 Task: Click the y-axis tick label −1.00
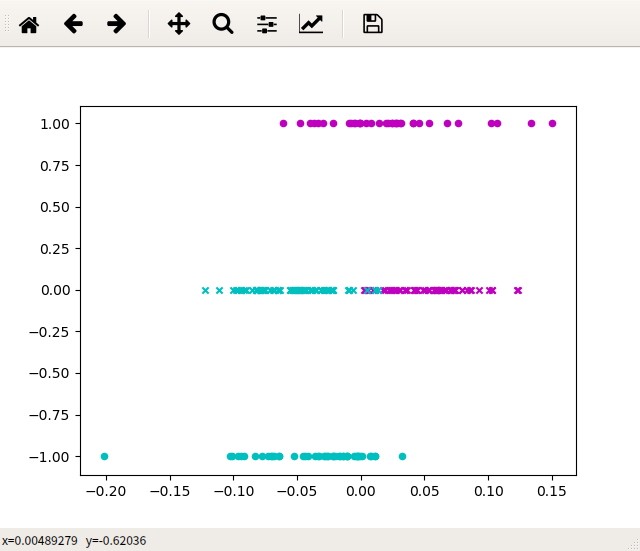(49, 457)
